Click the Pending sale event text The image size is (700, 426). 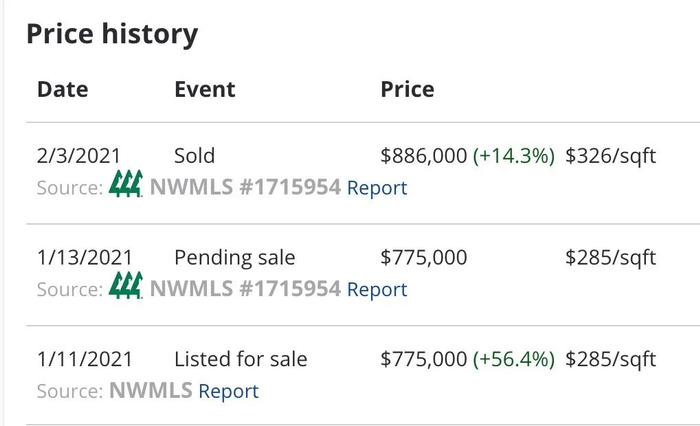click(x=235, y=258)
